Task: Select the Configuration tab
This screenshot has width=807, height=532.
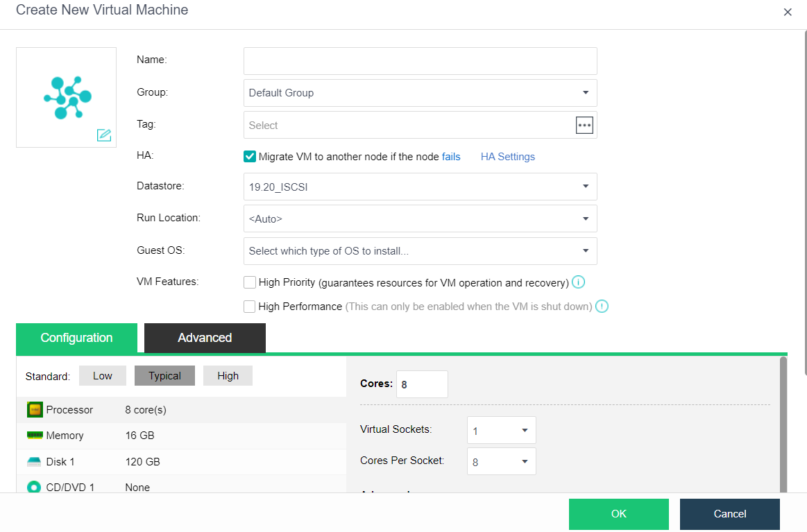Action: point(76,338)
